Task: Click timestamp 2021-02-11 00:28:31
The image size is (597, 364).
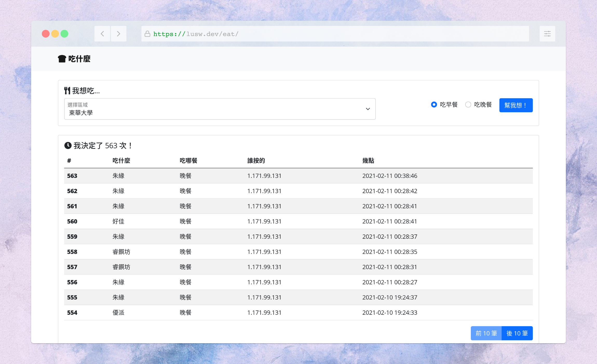Action: pyautogui.click(x=390, y=267)
